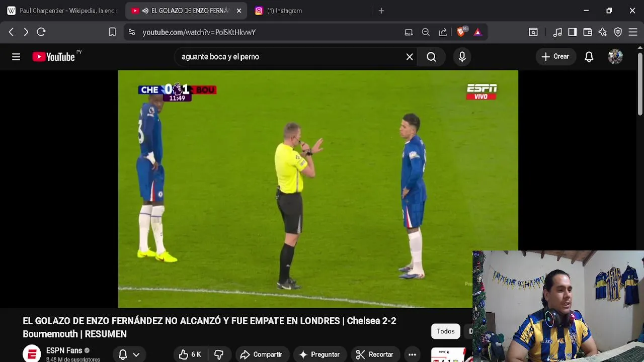This screenshot has height=362, width=644.
Task: View site information icon in address bar
Action: pyautogui.click(x=132, y=32)
